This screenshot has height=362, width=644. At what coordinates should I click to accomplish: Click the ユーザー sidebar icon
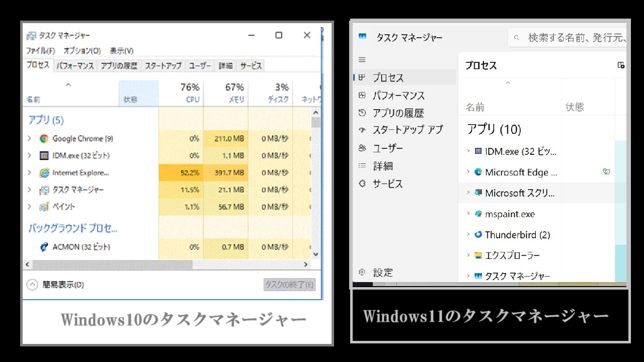point(362,148)
